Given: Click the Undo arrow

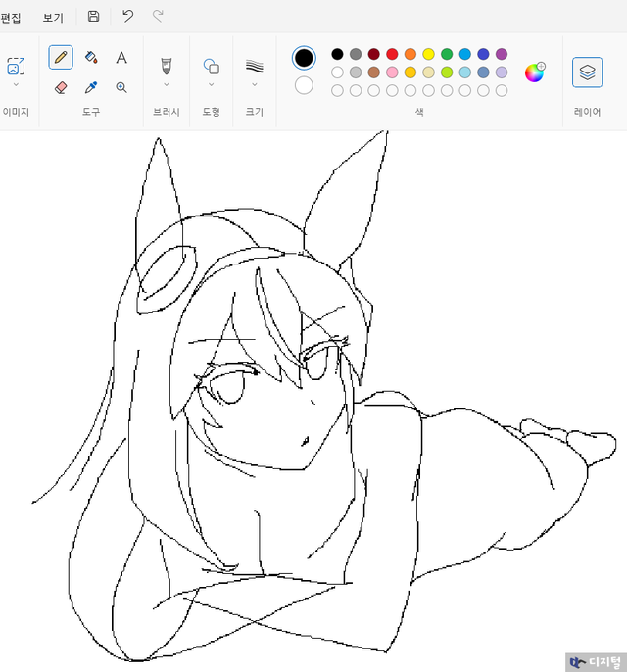Looking at the screenshot, I should [x=127, y=16].
